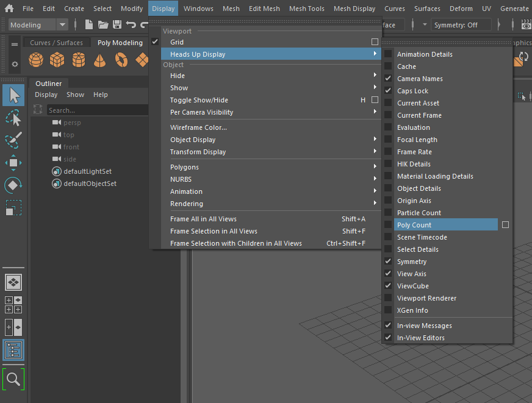This screenshot has width=532, height=403.
Task: Create a polygon cube from the shelf
Action: tap(57, 60)
